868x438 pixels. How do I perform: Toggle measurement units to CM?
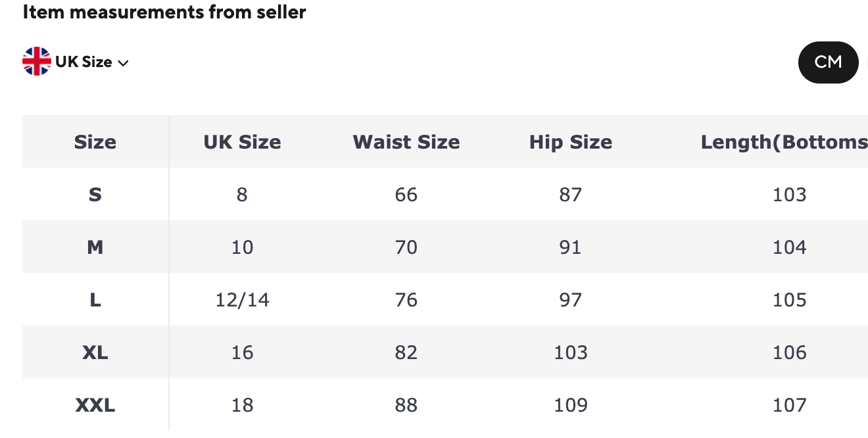point(828,62)
